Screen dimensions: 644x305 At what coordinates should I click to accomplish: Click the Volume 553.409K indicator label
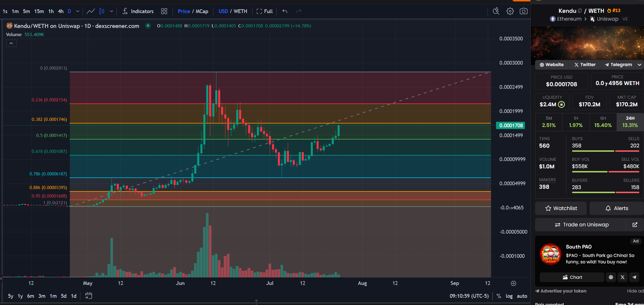(25, 34)
